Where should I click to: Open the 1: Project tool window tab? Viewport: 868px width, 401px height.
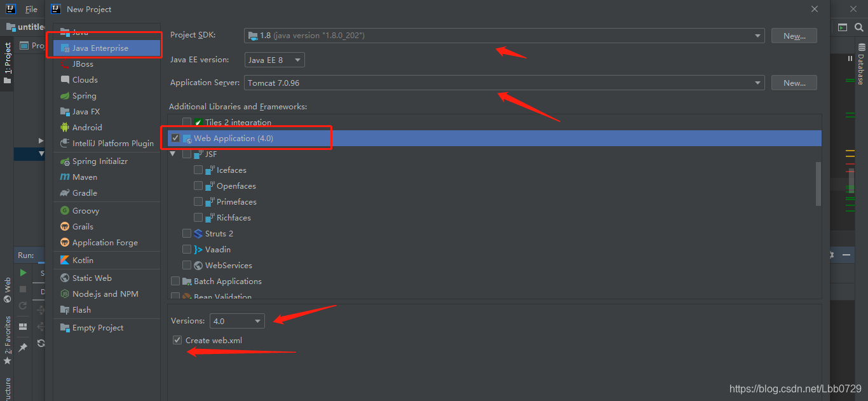(x=8, y=64)
